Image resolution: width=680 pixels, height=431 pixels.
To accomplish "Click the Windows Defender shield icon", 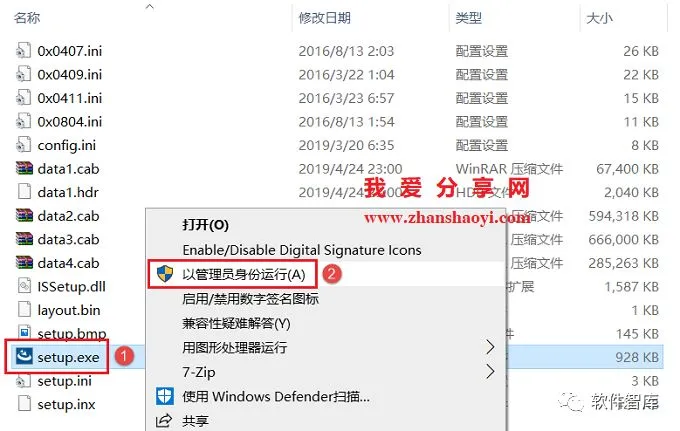I will click(x=165, y=396).
